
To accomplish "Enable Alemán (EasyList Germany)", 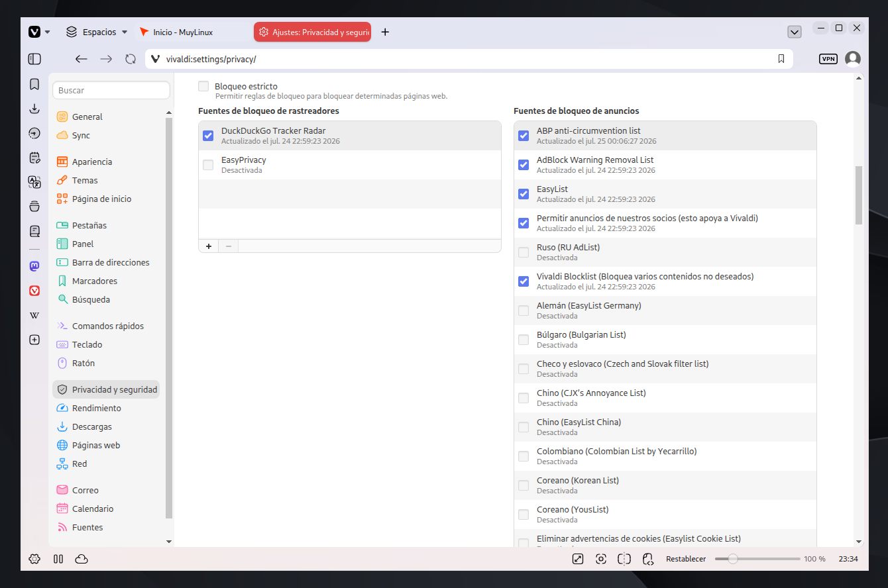I will pyautogui.click(x=524, y=311).
